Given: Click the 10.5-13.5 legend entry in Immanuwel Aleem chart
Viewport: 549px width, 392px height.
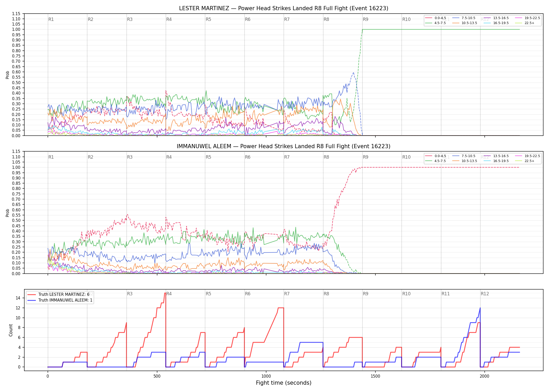Looking at the screenshot, I should click(x=465, y=161).
